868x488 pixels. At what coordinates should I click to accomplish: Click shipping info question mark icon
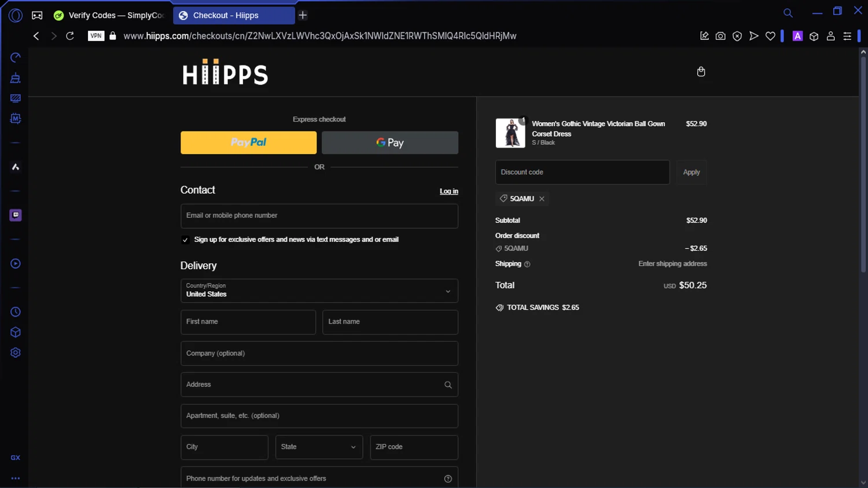tap(527, 265)
